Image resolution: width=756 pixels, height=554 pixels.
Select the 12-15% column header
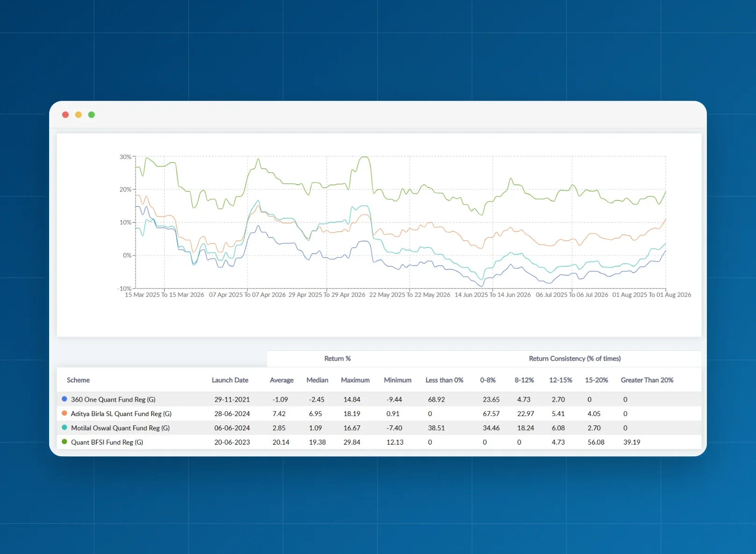561,380
